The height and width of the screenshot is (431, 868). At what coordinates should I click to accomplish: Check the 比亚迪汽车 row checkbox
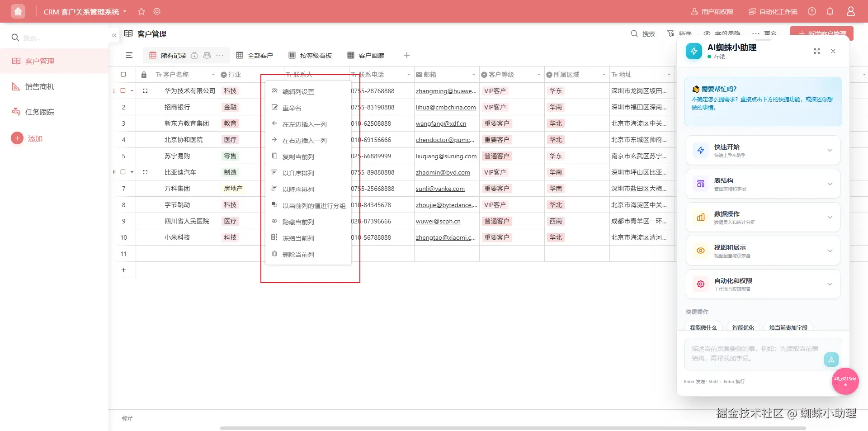point(123,172)
